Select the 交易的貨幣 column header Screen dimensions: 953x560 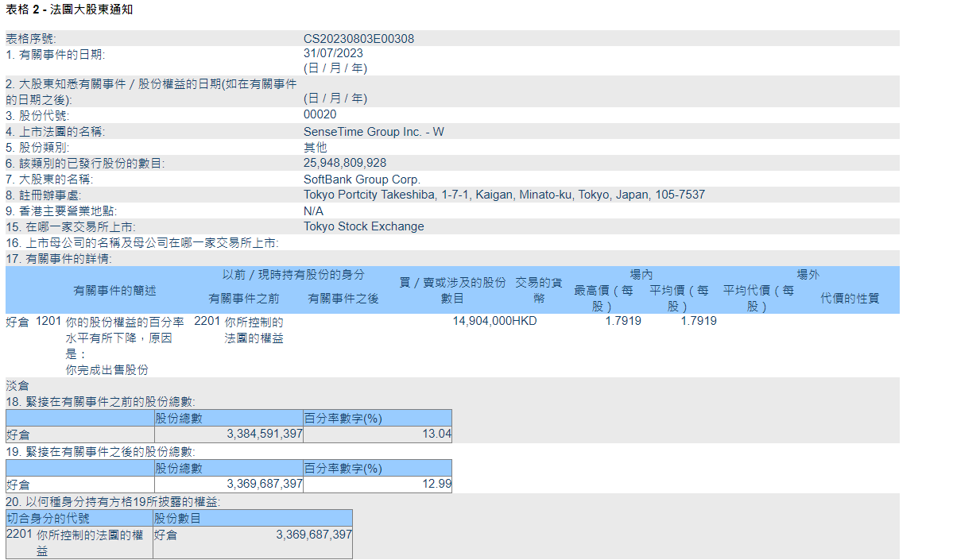(538, 290)
